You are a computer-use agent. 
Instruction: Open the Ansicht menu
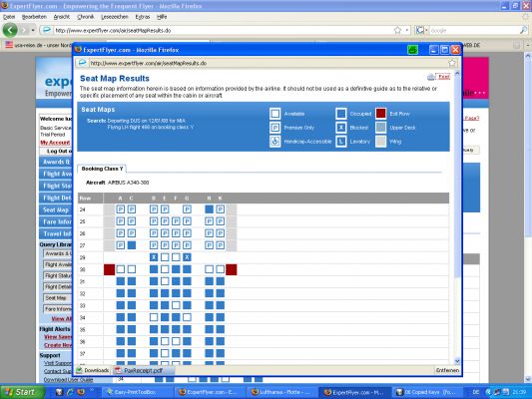[x=62, y=17]
